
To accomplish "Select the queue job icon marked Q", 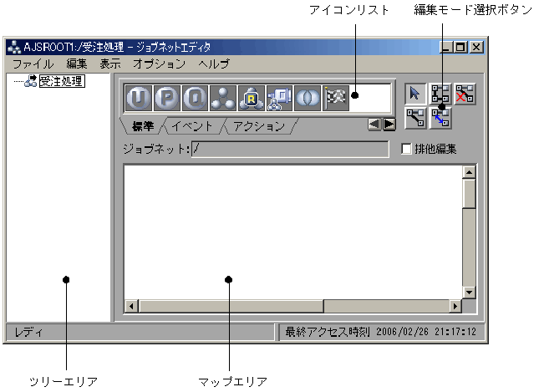I will [x=195, y=99].
